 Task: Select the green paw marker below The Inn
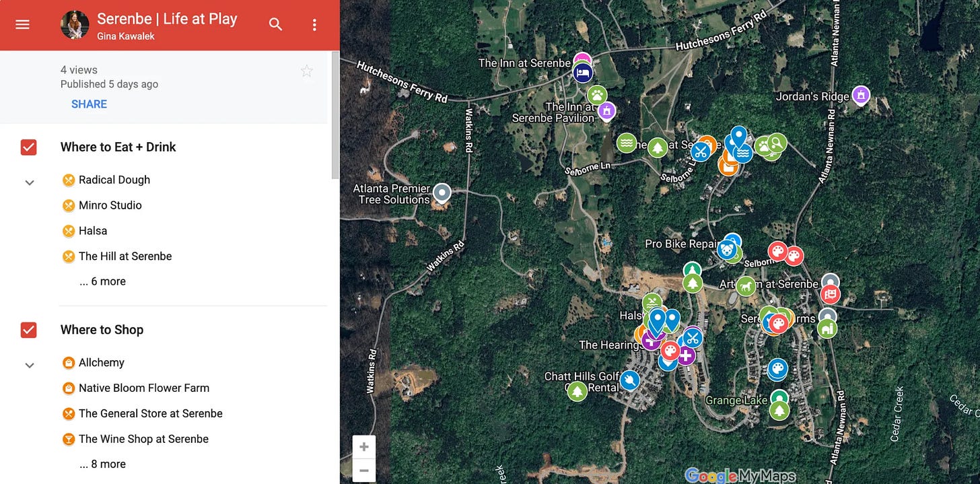[597, 95]
